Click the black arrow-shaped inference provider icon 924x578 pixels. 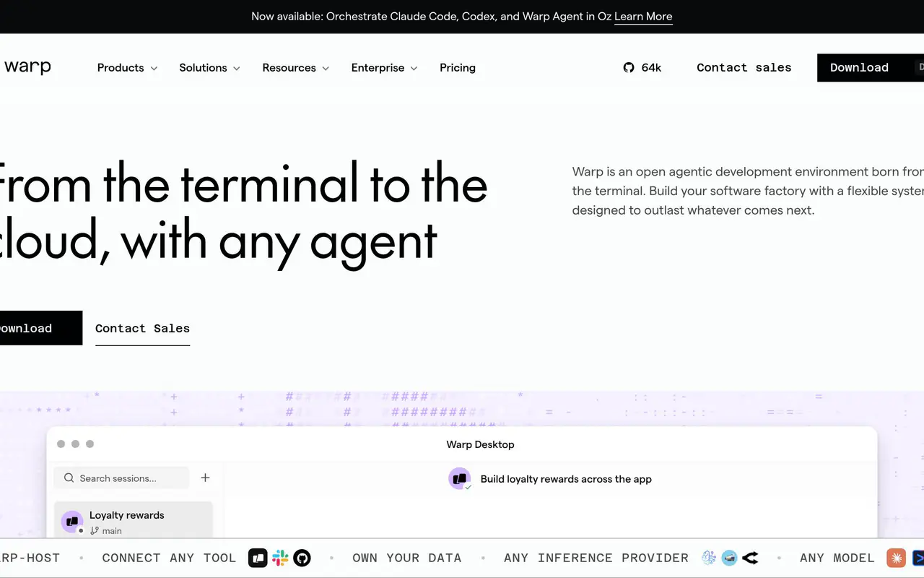pos(750,558)
